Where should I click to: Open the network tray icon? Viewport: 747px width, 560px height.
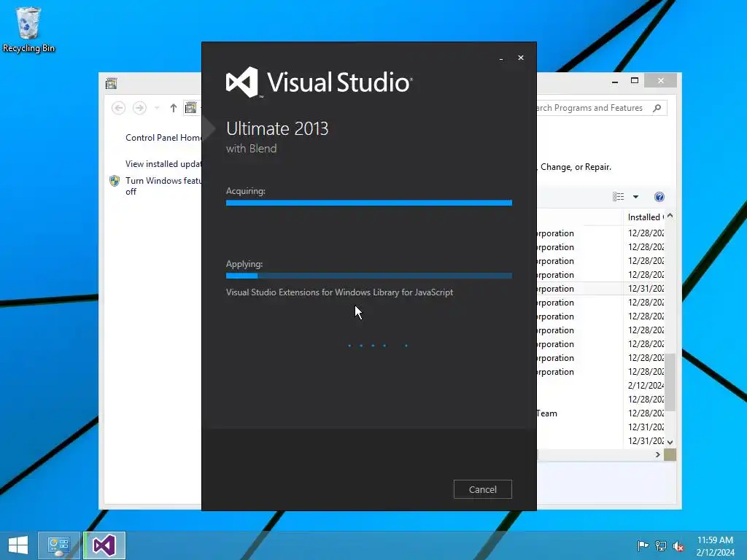pyautogui.click(x=661, y=545)
